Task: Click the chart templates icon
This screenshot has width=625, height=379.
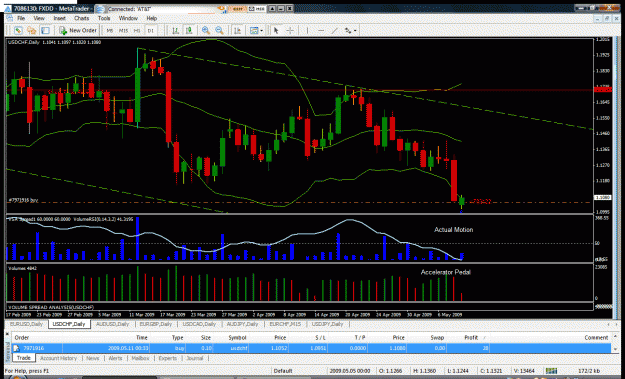Action: point(254,30)
